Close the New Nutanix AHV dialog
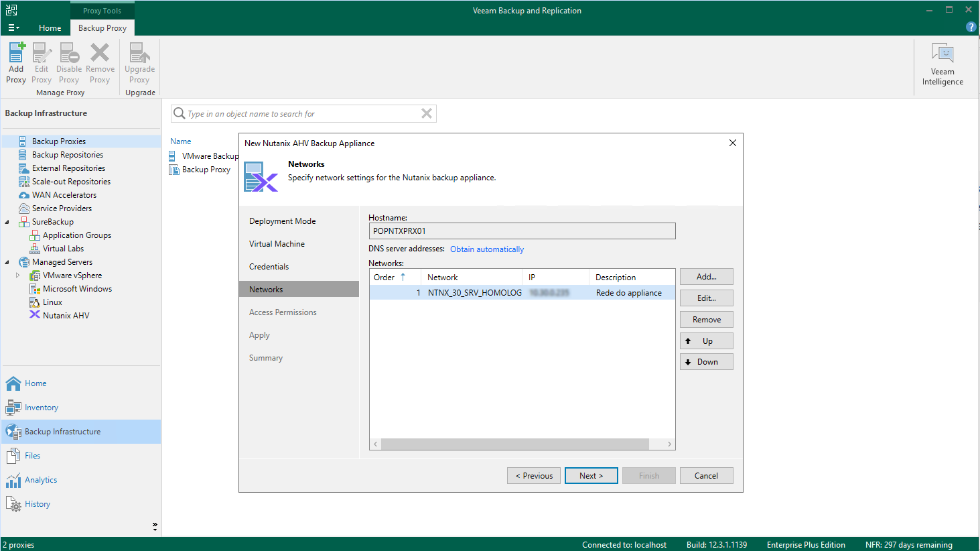This screenshot has height=551, width=980. click(733, 143)
